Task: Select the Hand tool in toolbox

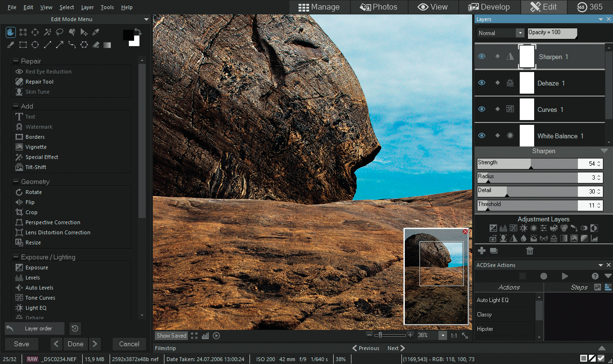Action: point(11,32)
